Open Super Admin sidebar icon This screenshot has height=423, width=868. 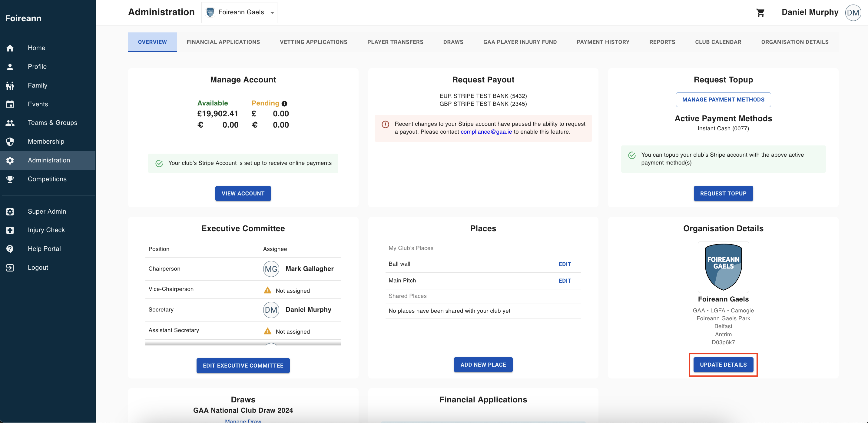(10, 211)
